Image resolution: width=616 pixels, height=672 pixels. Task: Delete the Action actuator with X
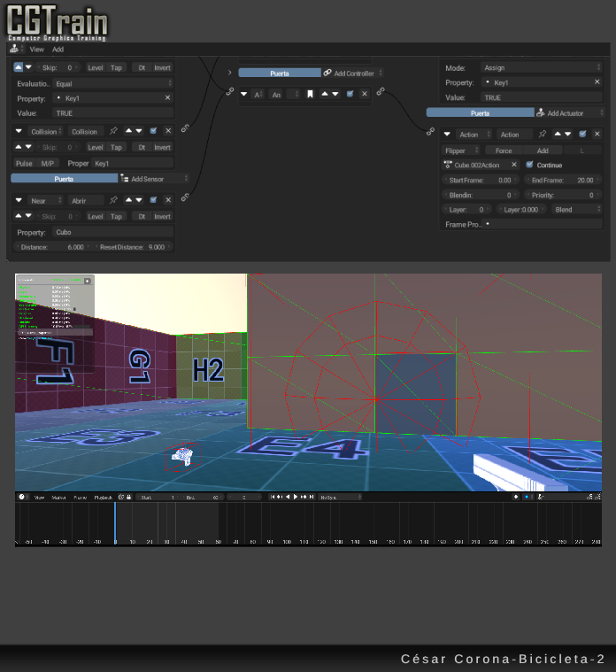pos(597,135)
